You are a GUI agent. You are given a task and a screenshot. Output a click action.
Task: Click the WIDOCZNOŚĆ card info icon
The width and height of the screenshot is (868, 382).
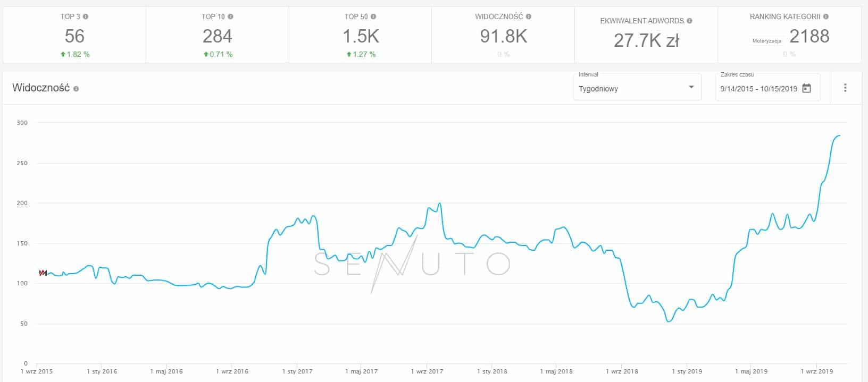[529, 16]
